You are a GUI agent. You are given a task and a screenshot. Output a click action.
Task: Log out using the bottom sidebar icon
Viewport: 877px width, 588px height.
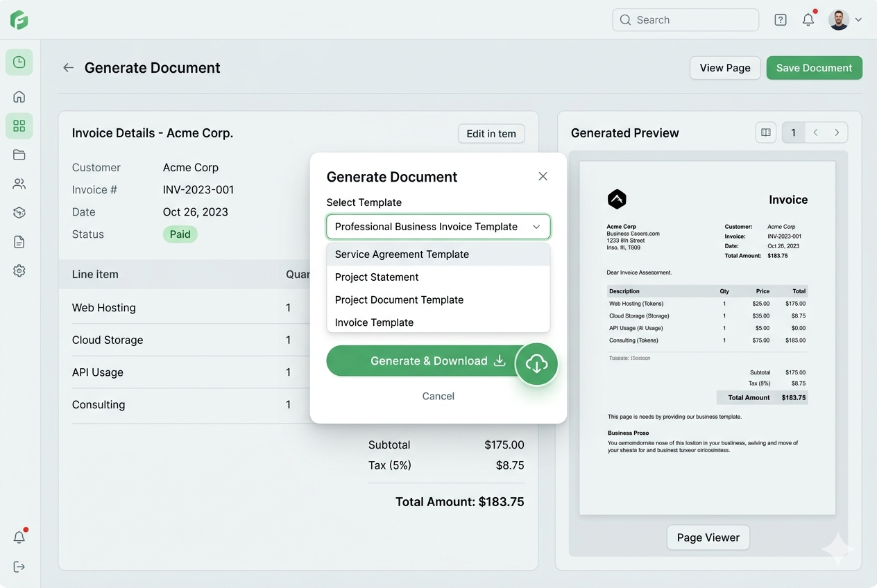[19, 567]
